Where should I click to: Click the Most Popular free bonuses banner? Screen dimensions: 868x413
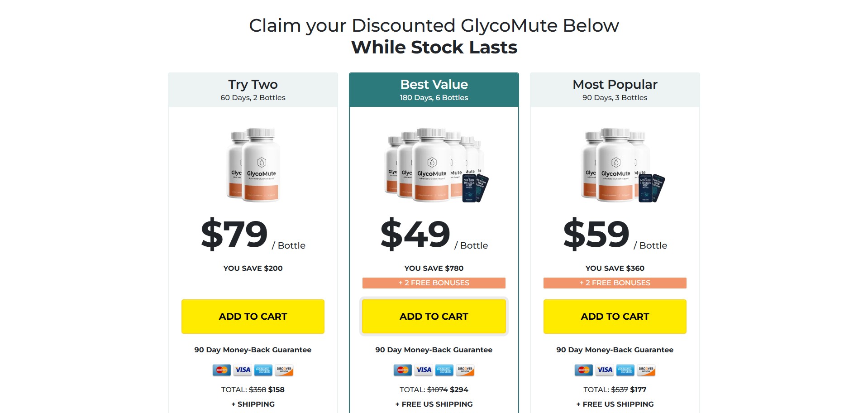(x=615, y=283)
